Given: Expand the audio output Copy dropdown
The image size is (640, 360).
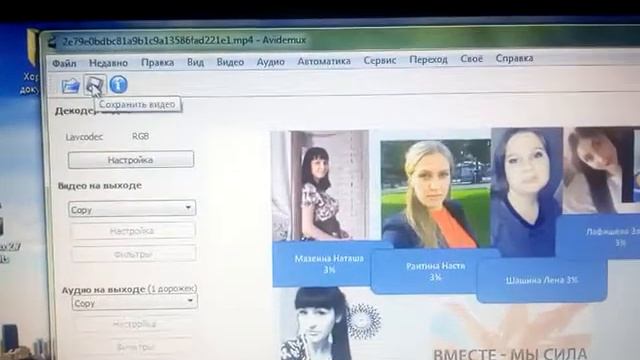Looking at the screenshot, I should 134,302.
